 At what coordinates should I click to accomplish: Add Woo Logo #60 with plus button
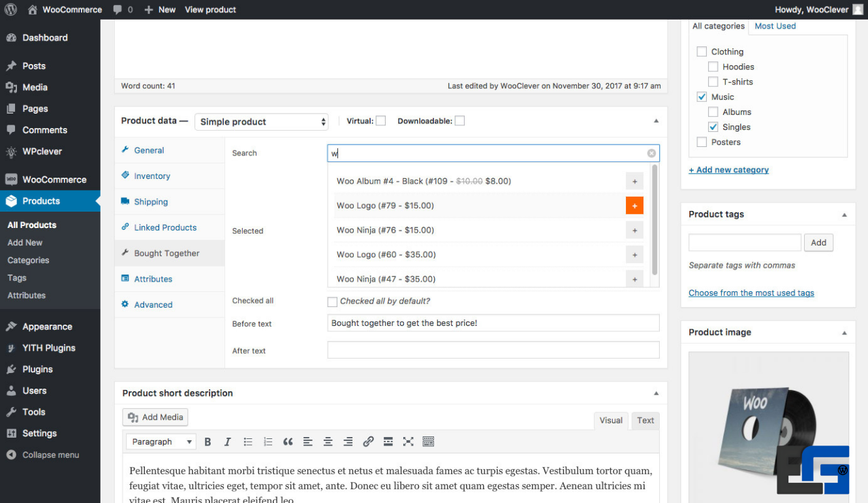(634, 255)
